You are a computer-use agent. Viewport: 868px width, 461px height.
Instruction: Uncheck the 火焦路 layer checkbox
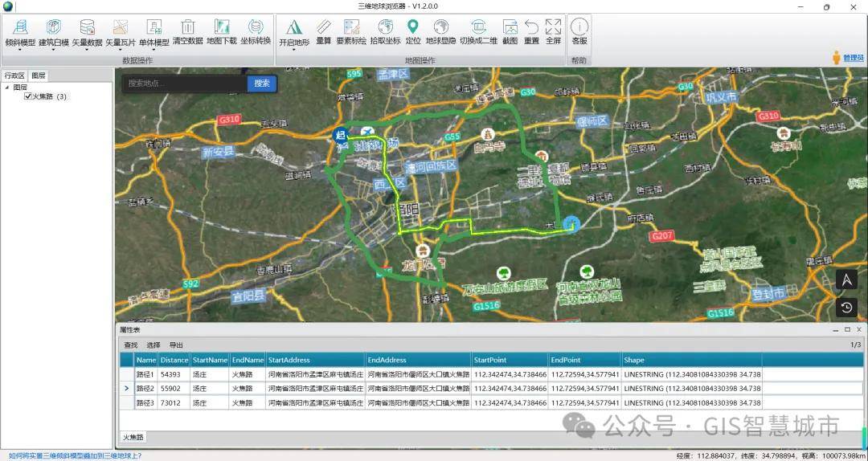(28, 96)
